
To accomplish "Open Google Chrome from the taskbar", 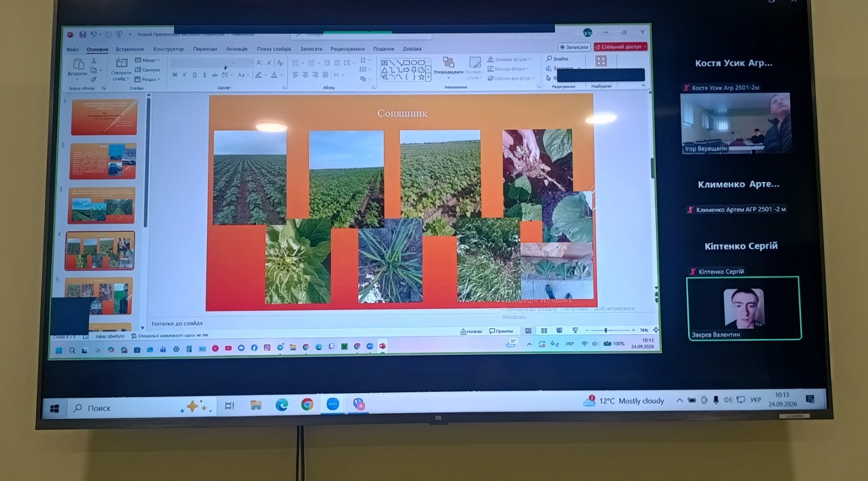I will pyautogui.click(x=307, y=405).
